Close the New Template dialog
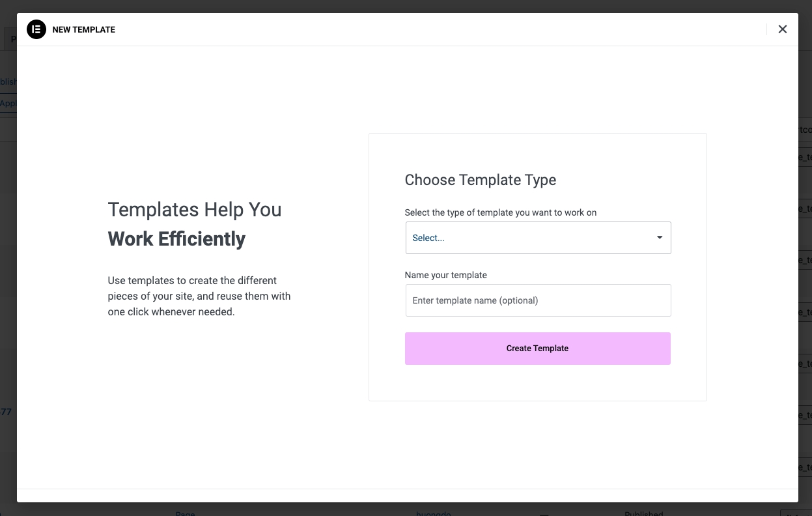Viewport: 812px width, 516px height. pos(782,29)
